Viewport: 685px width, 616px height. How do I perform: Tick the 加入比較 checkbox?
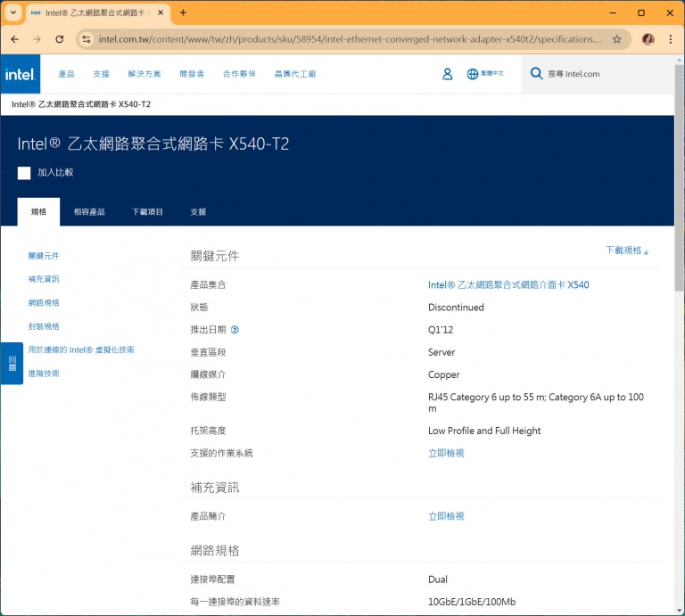tap(24, 173)
